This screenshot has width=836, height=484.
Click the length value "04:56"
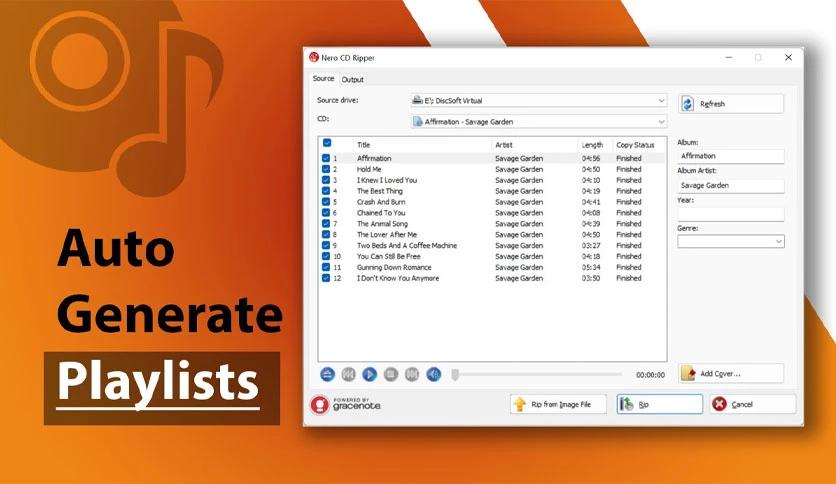(x=591, y=158)
